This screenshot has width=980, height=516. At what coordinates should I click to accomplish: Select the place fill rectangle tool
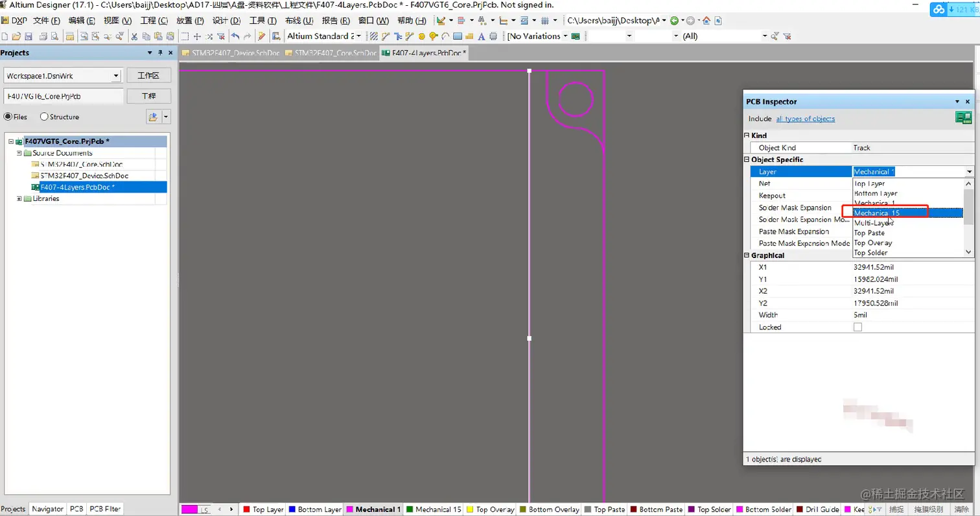(x=458, y=36)
